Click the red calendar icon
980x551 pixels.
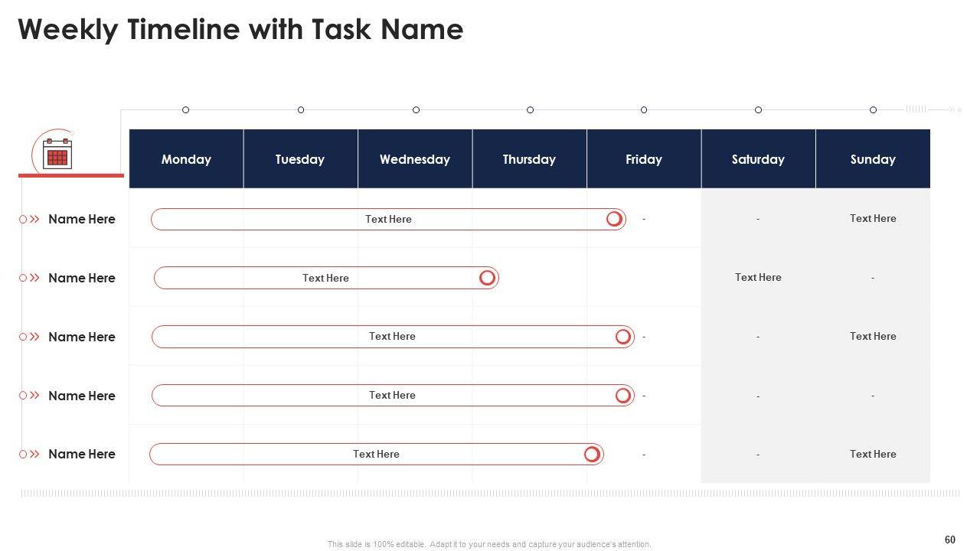coord(57,155)
